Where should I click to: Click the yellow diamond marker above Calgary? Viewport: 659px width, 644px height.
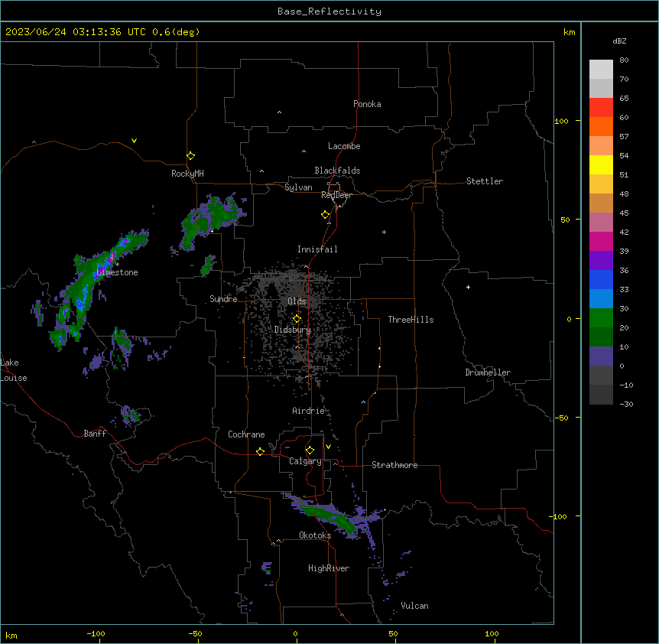click(x=310, y=450)
